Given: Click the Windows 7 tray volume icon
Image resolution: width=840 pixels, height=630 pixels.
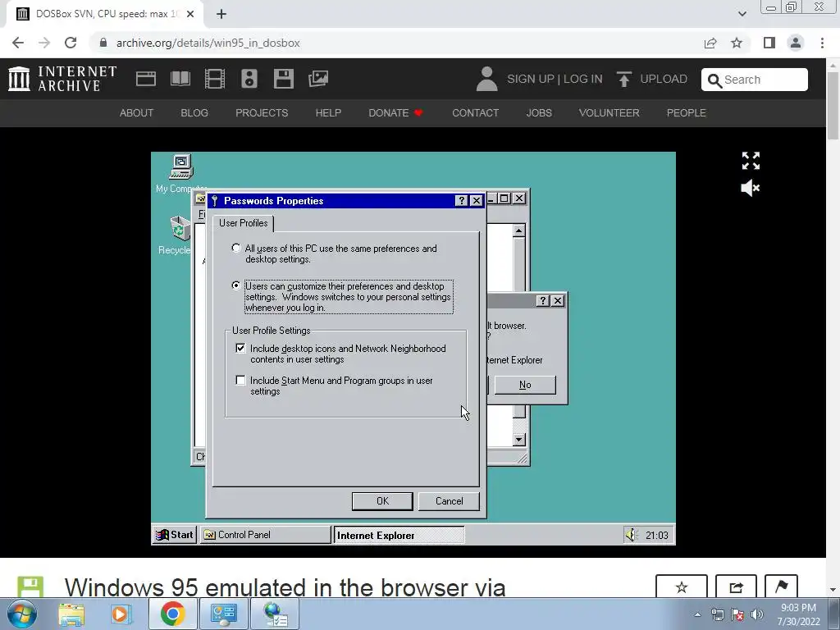Looking at the screenshot, I should pyautogui.click(x=757, y=614).
